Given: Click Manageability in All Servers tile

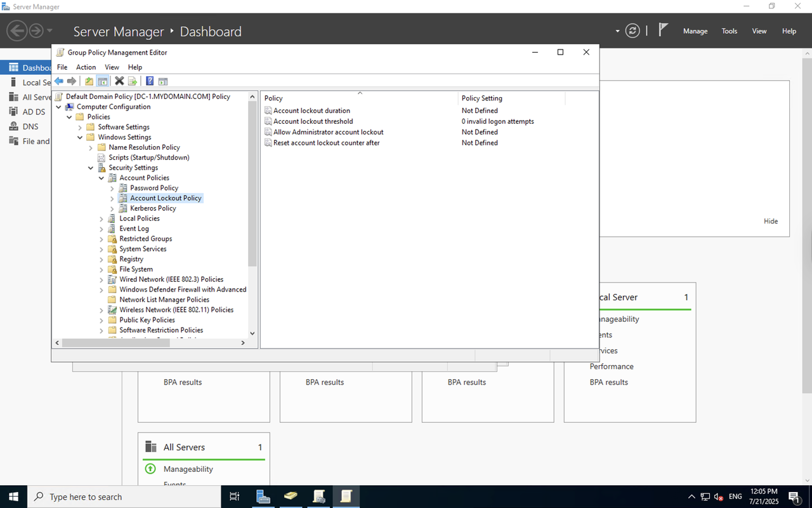Looking at the screenshot, I should click(x=188, y=469).
